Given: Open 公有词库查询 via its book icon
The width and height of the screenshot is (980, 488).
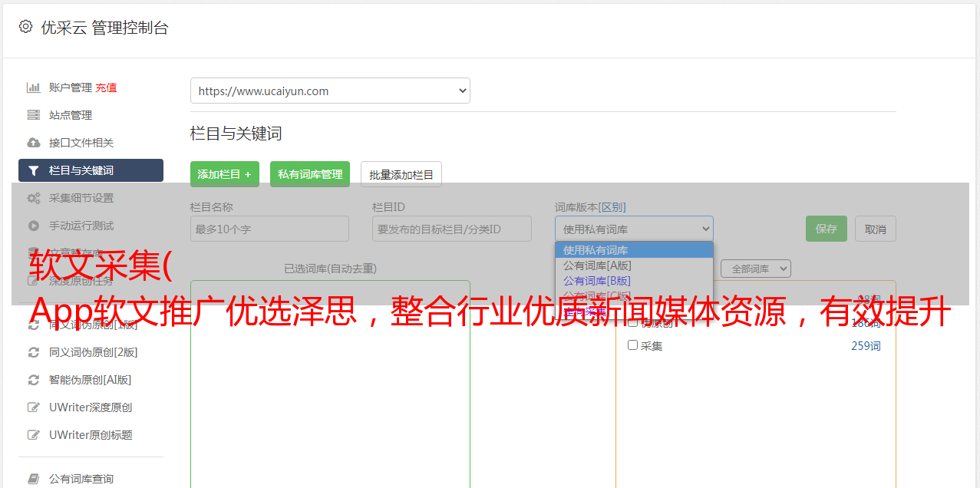Looking at the screenshot, I should pyautogui.click(x=33, y=479).
